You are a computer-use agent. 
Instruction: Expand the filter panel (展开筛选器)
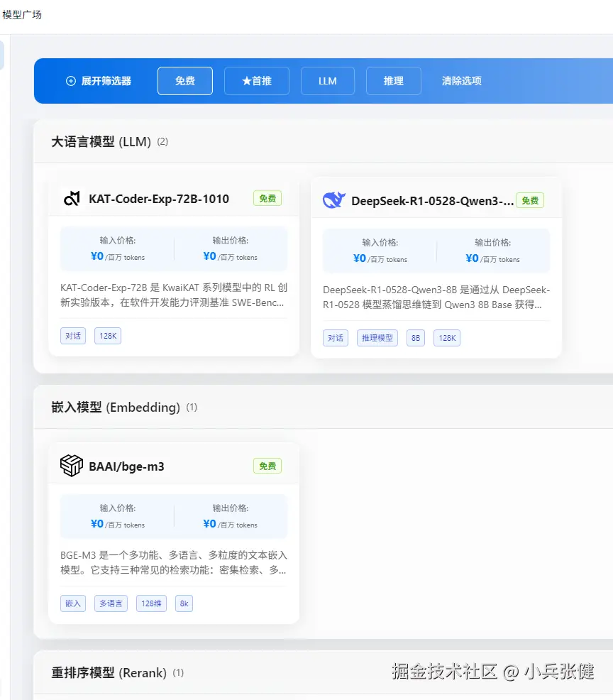pos(99,81)
